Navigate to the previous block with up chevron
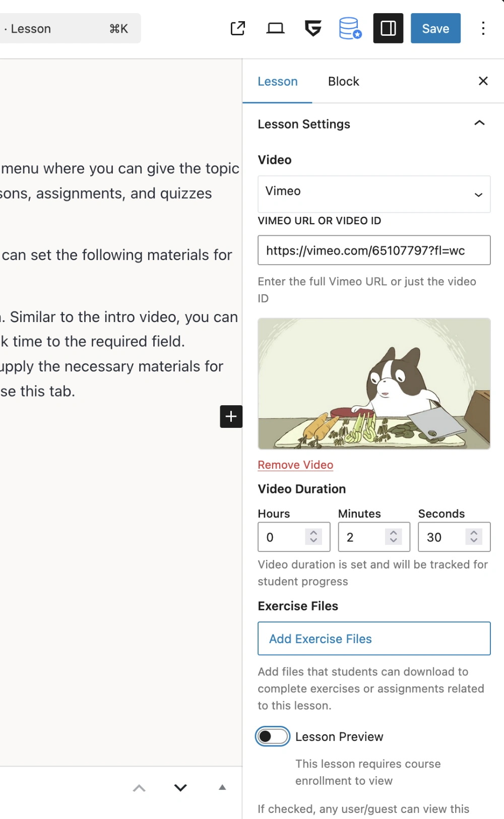 (x=139, y=788)
